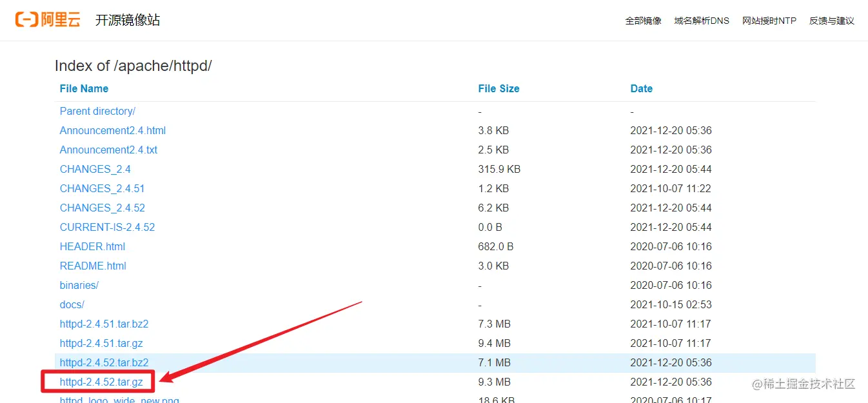
Task: Sort the listing by Date header
Action: 641,88
